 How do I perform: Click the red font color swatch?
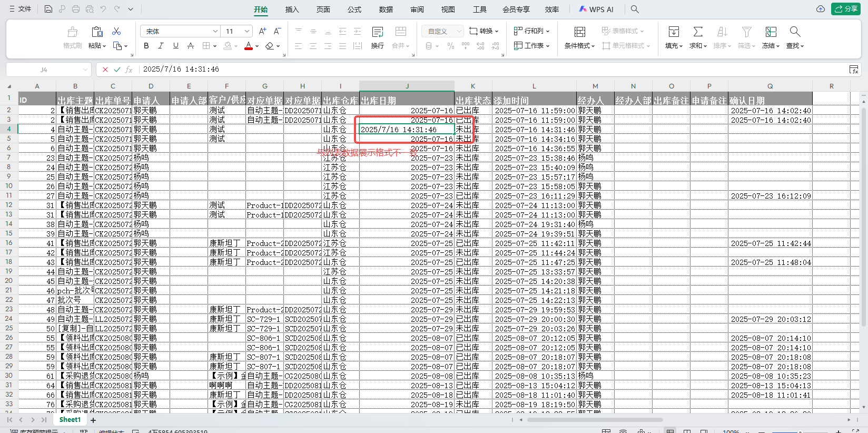(248, 46)
